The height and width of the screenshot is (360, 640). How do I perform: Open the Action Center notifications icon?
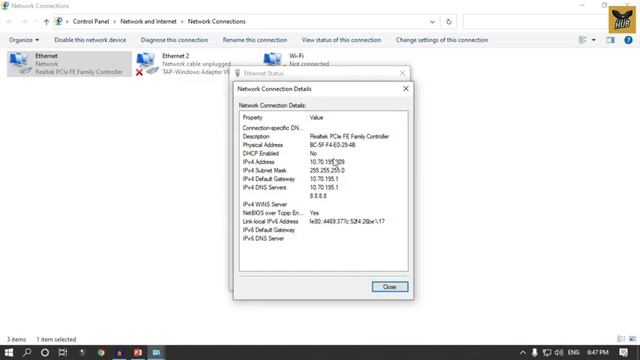pos(623,352)
